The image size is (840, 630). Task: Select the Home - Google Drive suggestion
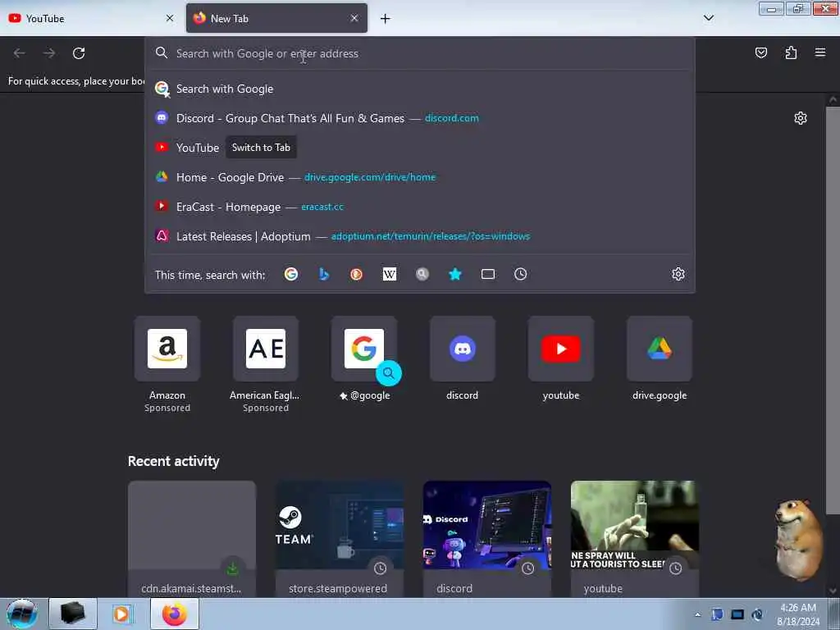coord(420,177)
